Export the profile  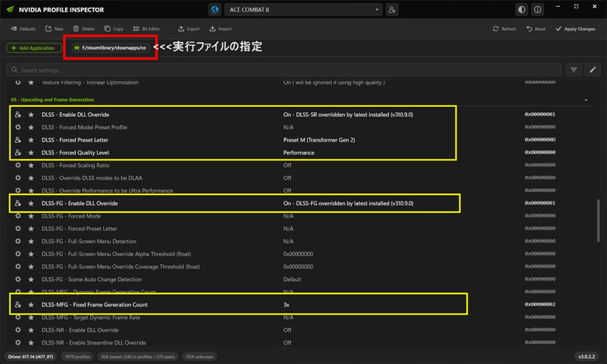point(189,28)
